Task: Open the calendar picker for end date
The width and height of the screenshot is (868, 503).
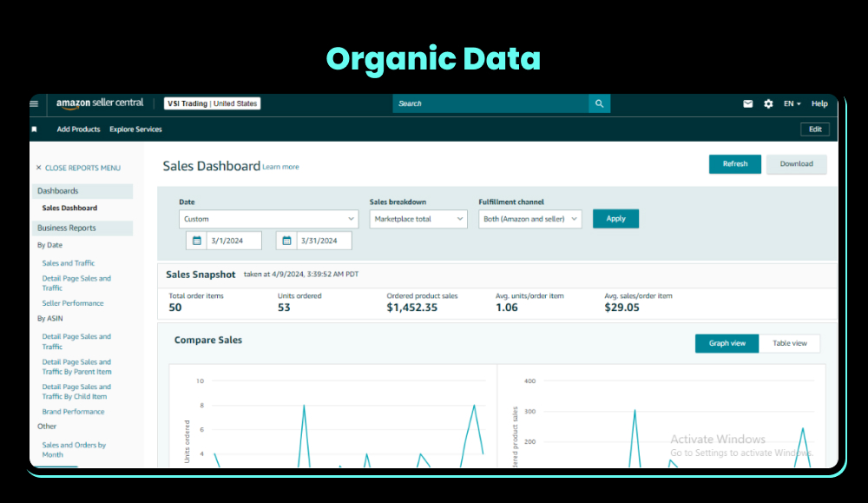Action: click(286, 240)
